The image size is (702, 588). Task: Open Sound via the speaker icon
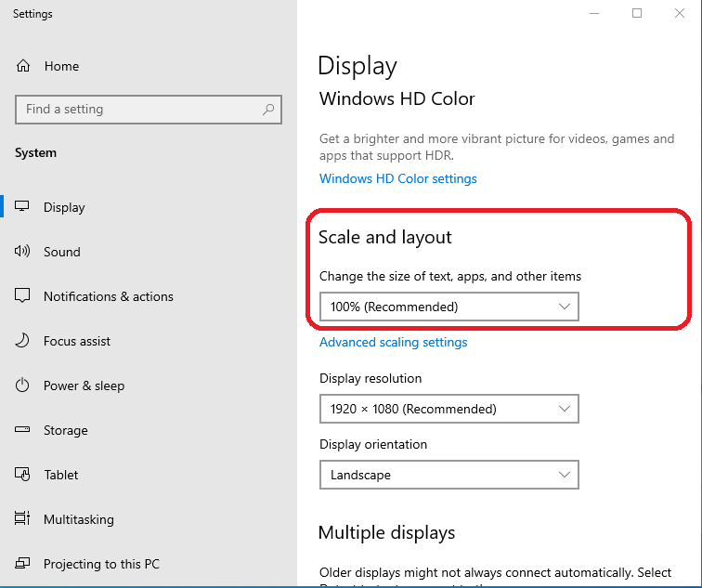23,252
